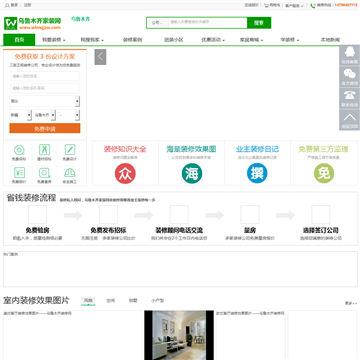This screenshot has width=360, height=360.
Task: Click the orange 免费申请 button
Action: click(45, 128)
